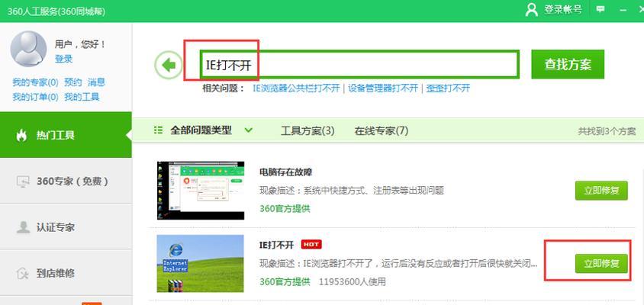644x305 pixels.
Task: Click the flame icon beside 热门工具
Action: [x=22, y=135]
